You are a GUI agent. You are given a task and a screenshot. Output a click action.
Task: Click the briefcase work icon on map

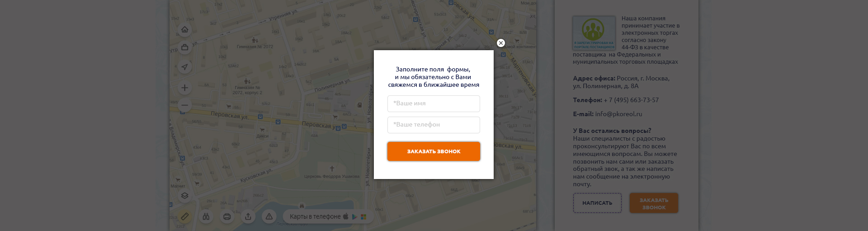point(184,47)
